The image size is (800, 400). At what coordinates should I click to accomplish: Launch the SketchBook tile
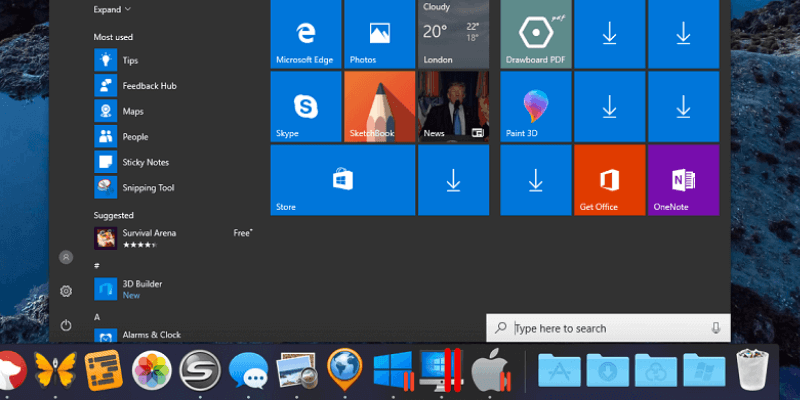(380, 107)
